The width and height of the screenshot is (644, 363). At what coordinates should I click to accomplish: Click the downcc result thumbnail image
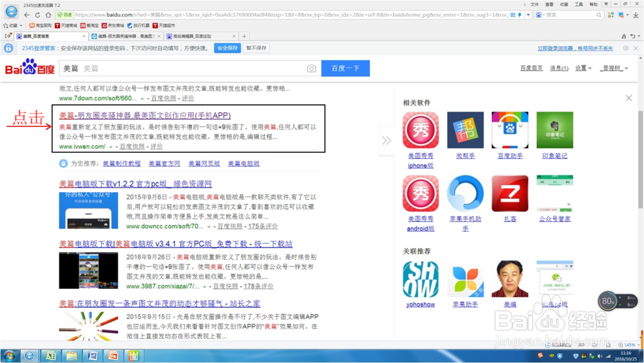click(88, 210)
